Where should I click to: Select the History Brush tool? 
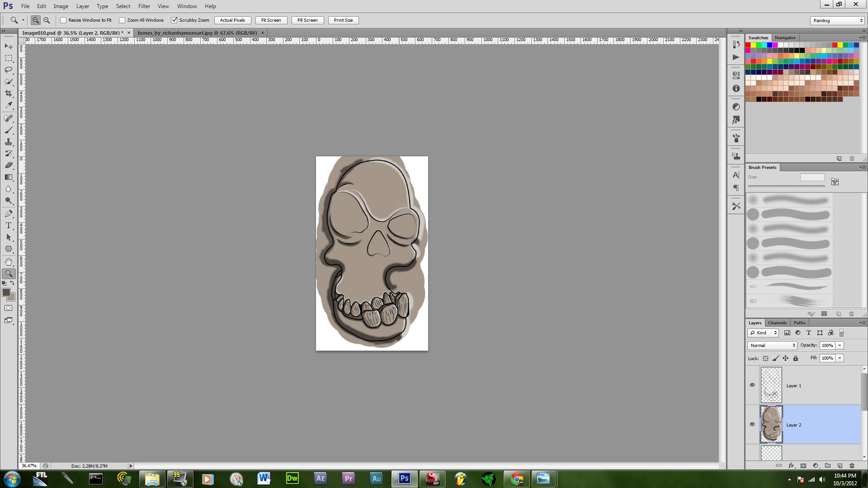[9, 154]
